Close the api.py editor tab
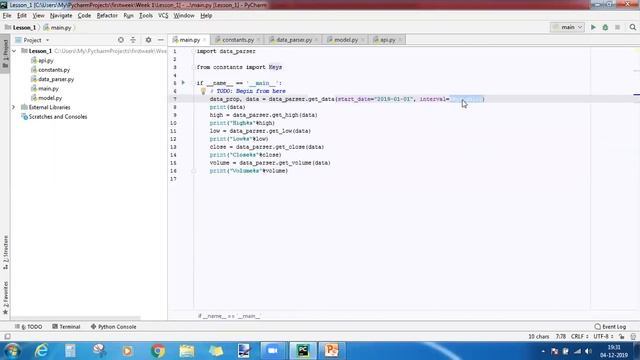This screenshot has width=640, height=360. click(x=400, y=40)
